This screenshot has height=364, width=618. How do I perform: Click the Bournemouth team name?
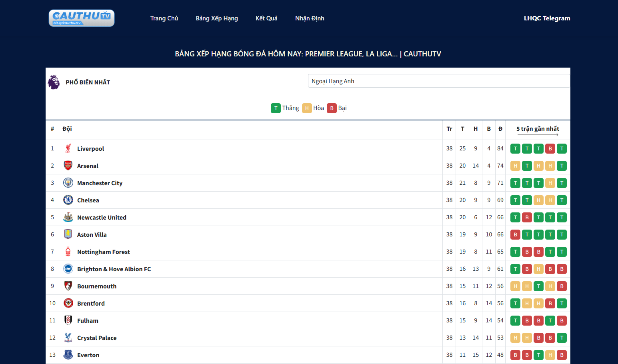pos(97,286)
